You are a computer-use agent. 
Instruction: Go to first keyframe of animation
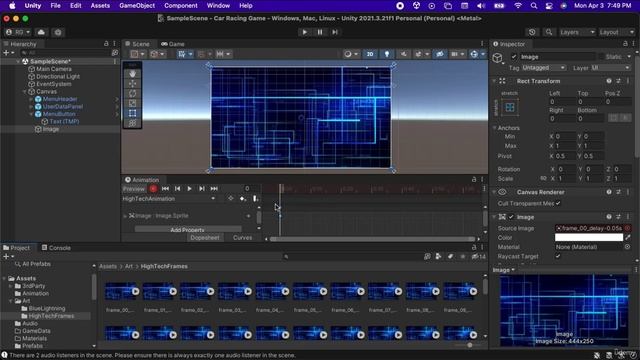tap(165, 189)
